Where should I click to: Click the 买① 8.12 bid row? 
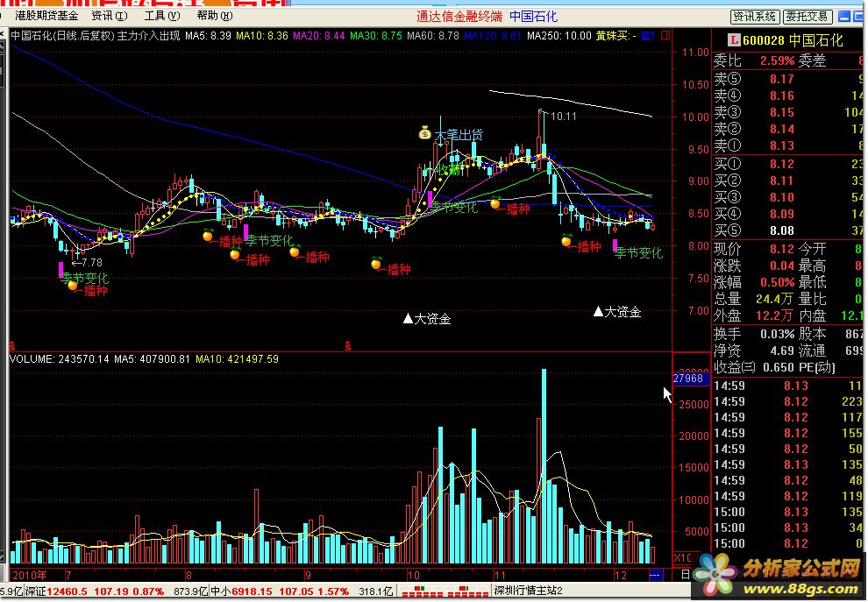(789, 164)
